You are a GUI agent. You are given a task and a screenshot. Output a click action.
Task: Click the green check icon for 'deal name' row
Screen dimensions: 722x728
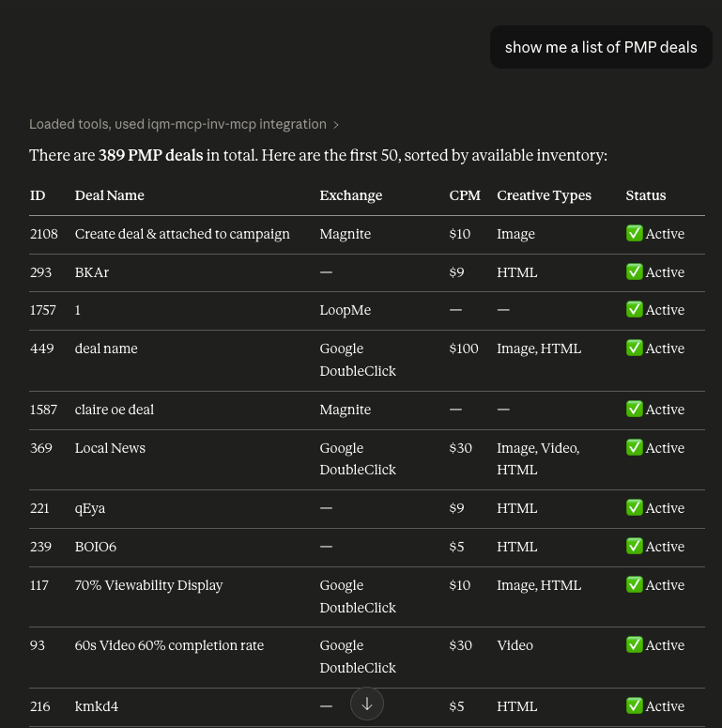pyautogui.click(x=635, y=348)
